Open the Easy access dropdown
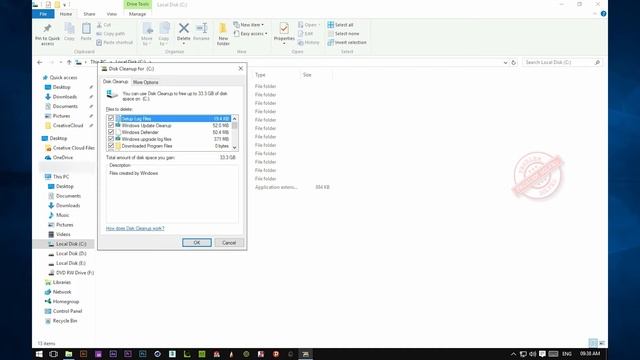The width and height of the screenshot is (640, 360). pyautogui.click(x=251, y=33)
